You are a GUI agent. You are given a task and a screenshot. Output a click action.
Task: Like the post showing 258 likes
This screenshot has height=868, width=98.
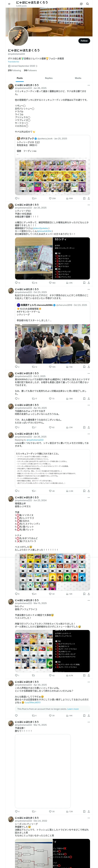coord(50,198)
